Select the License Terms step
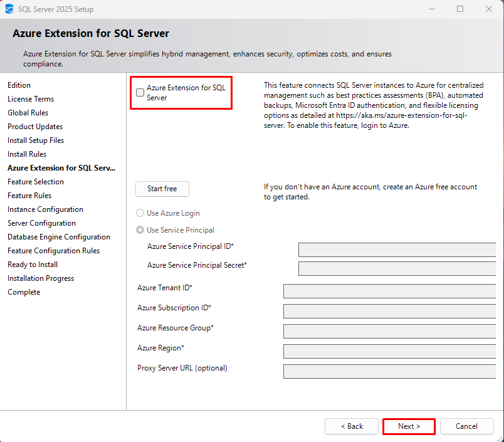The width and height of the screenshot is (504, 442). coord(31,99)
